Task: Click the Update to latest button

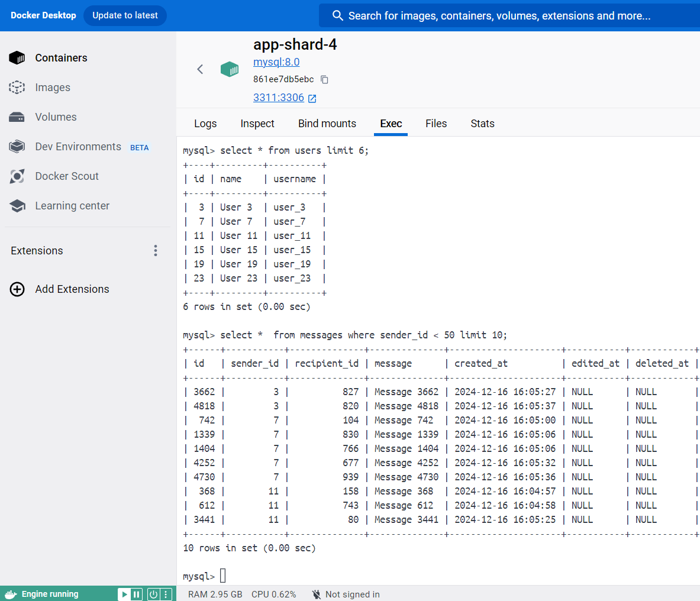Action: 125,15
